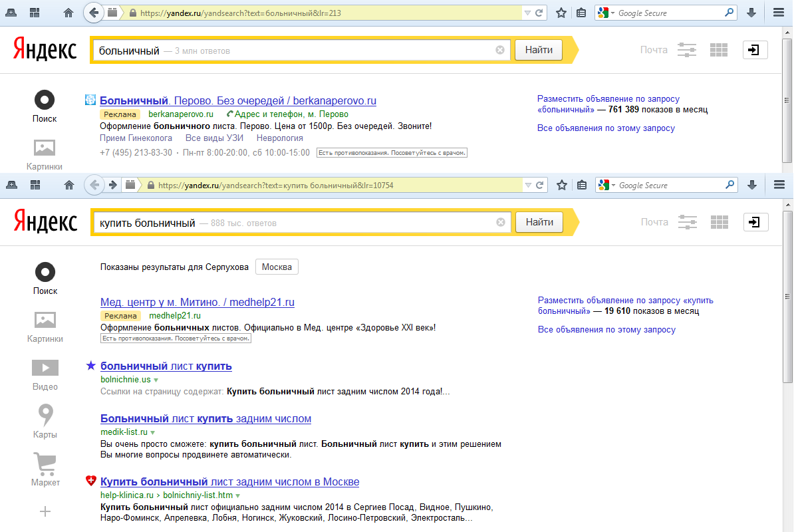The height and width of the screenshot is (532, 794).
Task: Open Yandex services grid icon beside '3 млн ответов' bar
Action: (719, 50)
